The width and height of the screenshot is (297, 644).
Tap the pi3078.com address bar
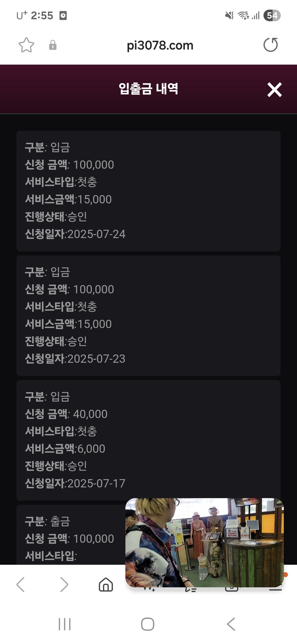[x=160, y=45]
